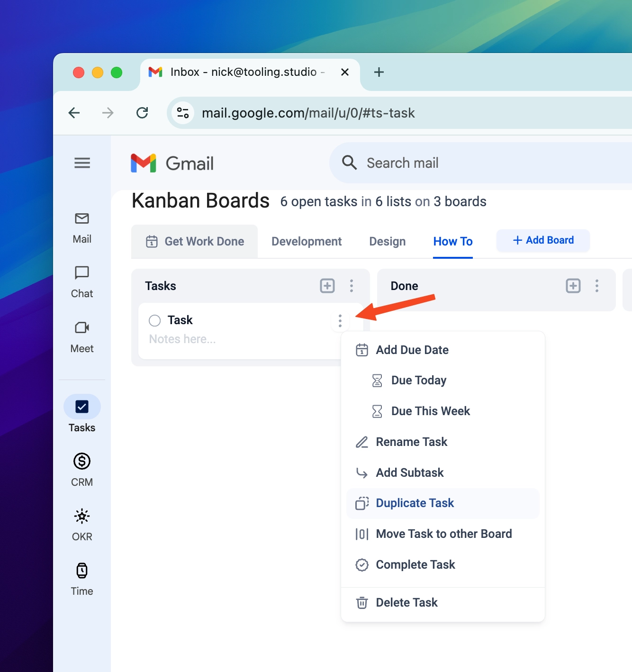Select the How To board tab
The image size is (632, 672).
453,241
